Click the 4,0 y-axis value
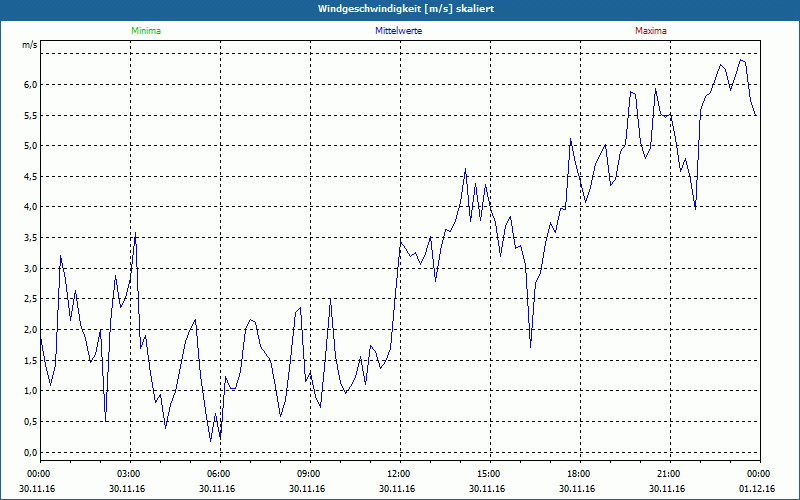Viewport: 800px width, 500px height. pos(31,207)
